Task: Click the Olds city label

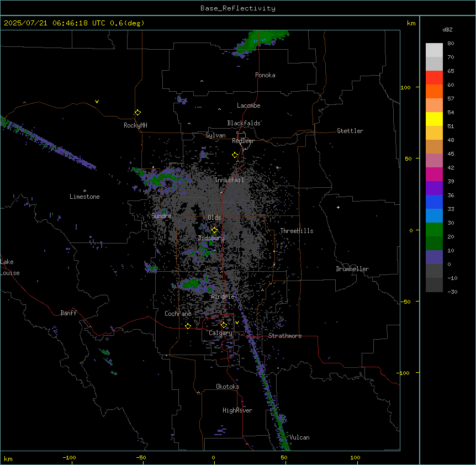Action: [214, 218]
